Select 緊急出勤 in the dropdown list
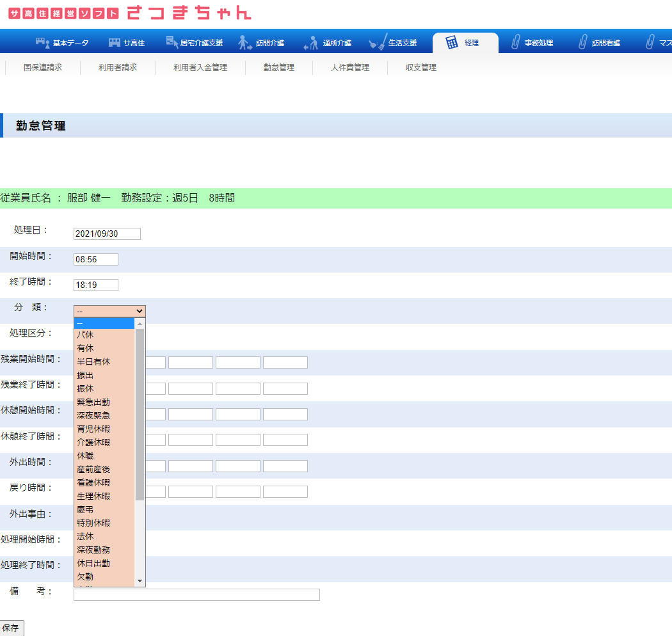Viewport: 672px width, 636px height. pos(93,402)
